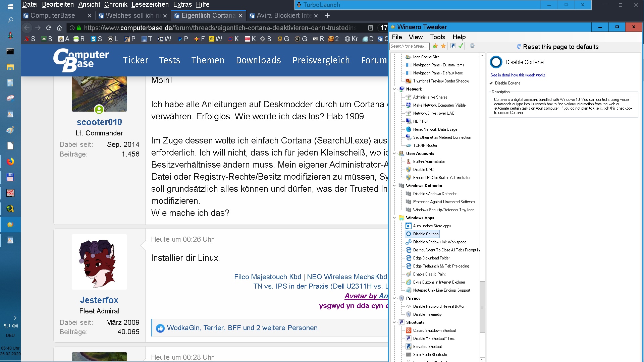
Task: Click the green checkmark toolbar icon
Action: tap(461, 46)
